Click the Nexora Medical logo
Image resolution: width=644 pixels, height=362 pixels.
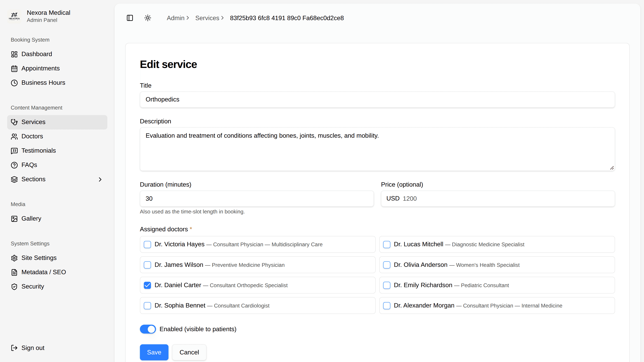coord(14,16)
